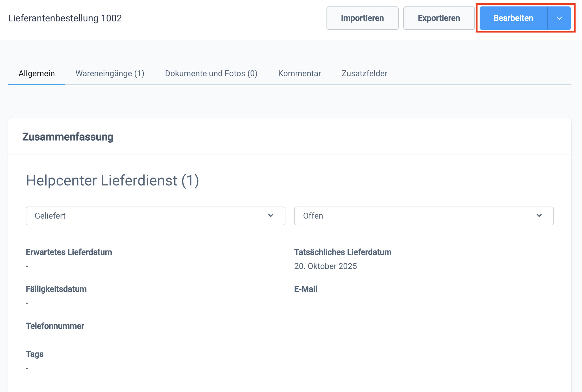Click the Telefonnummer field

click(55, 326)
